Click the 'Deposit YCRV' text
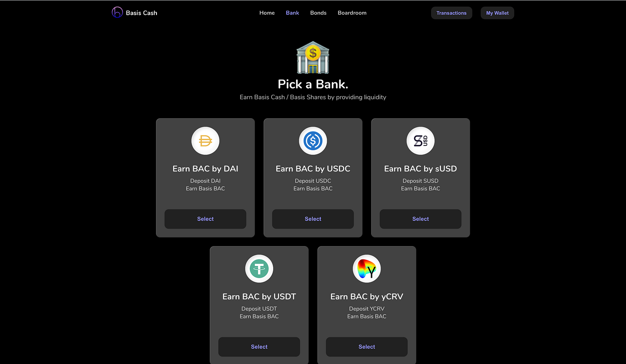Image resolution: width=626 pixels, height=364 pixels. click(367, 309)
